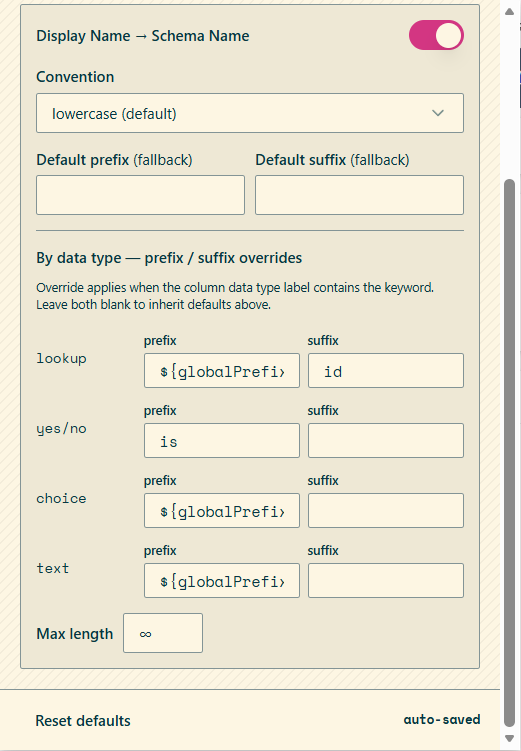The image size is (521, 751).
Task: Click the Convention dropdown chevron arrow
Action: pyautogui.click(x=438, y=113)
